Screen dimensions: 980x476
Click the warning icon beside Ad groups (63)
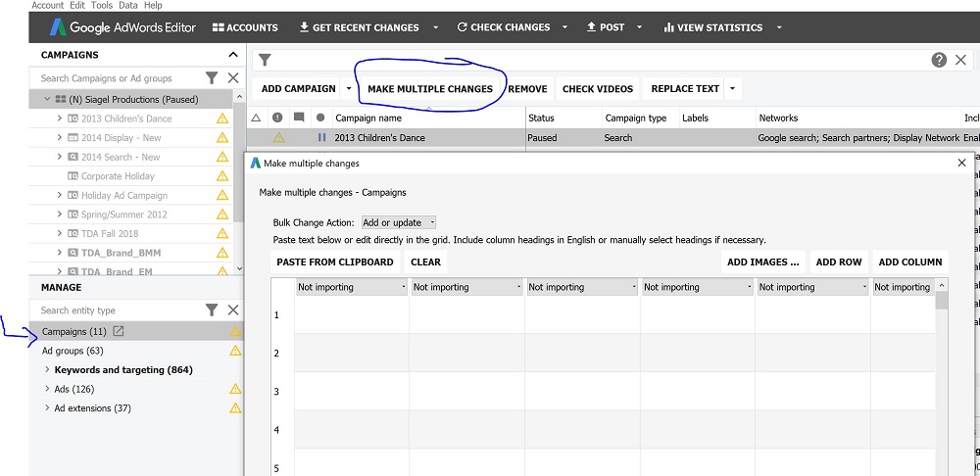click(235, 351)
